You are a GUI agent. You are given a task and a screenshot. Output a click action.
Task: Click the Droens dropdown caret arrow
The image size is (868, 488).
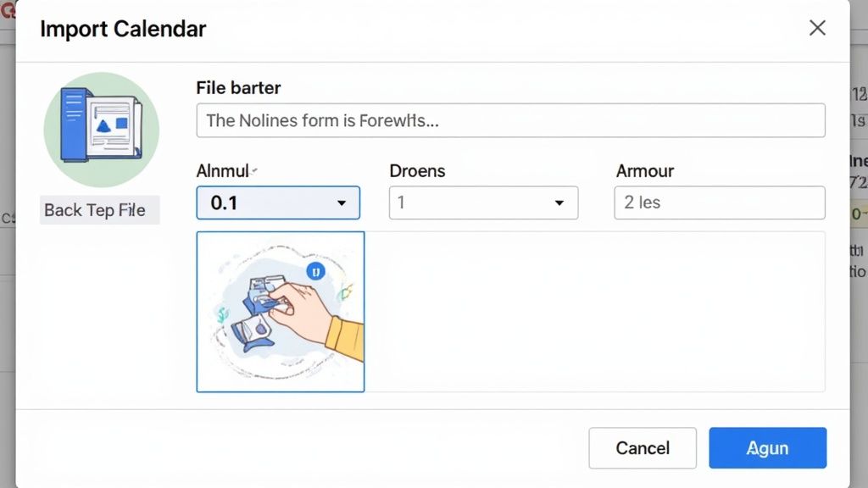(x=559, y=203)
